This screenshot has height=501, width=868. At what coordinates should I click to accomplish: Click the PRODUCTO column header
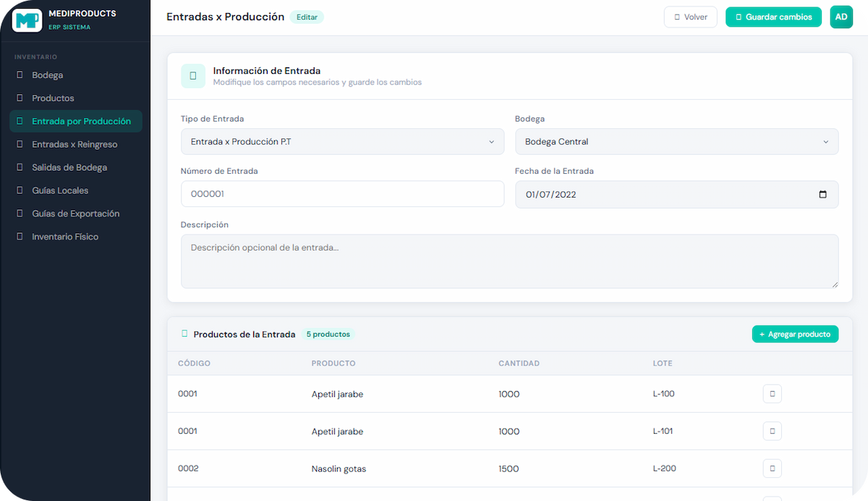point(333,363)
